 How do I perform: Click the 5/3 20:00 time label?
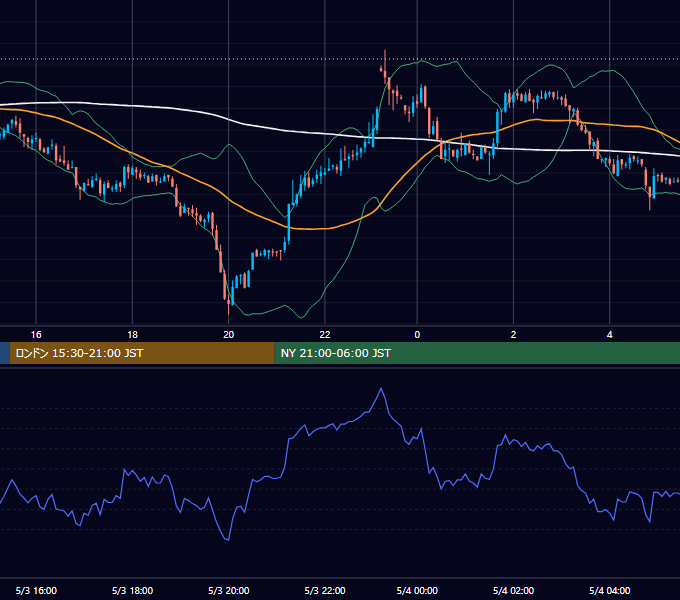[x=229, y=590]
